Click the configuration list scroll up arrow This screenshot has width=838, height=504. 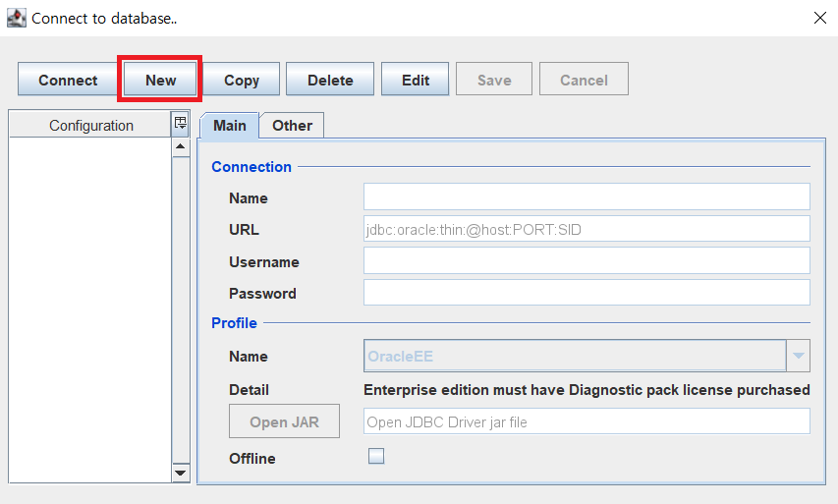click(x=181, y=147)
